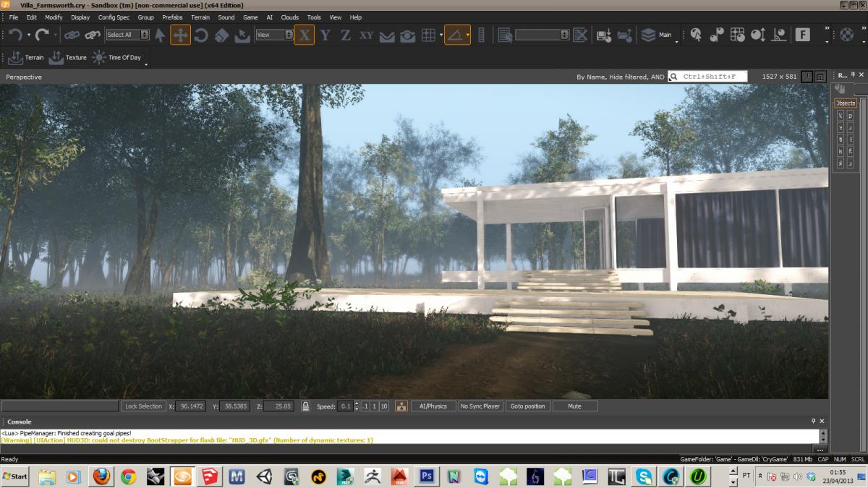Toggle the angle snapping icon

coord(458,34)
